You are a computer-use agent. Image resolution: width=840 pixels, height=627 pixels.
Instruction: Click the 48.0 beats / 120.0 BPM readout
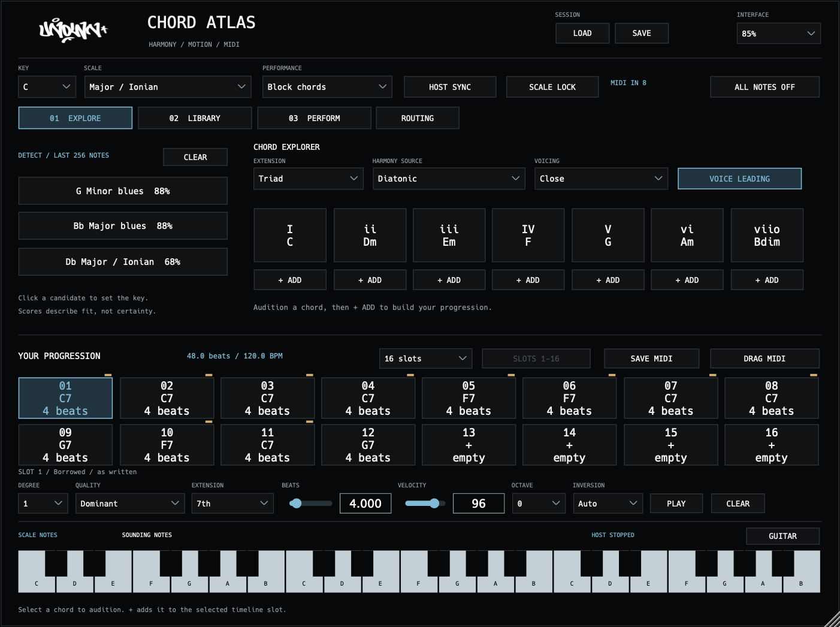coord(235,356)
